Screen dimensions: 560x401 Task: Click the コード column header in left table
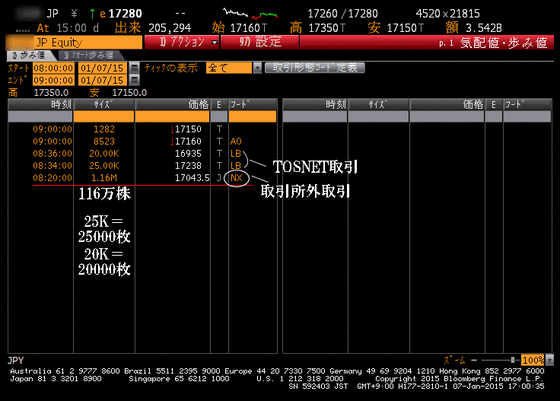point(252,105)
